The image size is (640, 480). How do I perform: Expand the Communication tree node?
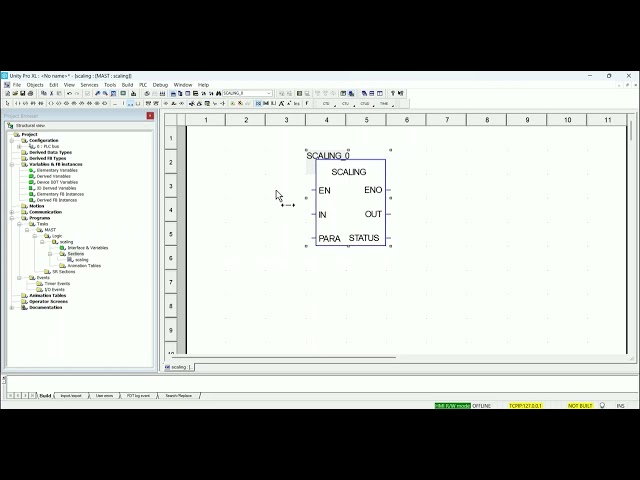pyautogui.click(x=12, y=212)
